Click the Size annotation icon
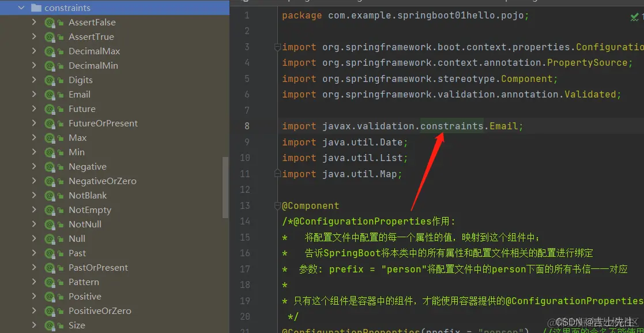The height and width of the screenshot is (333, 644). (x=50, y=325)
